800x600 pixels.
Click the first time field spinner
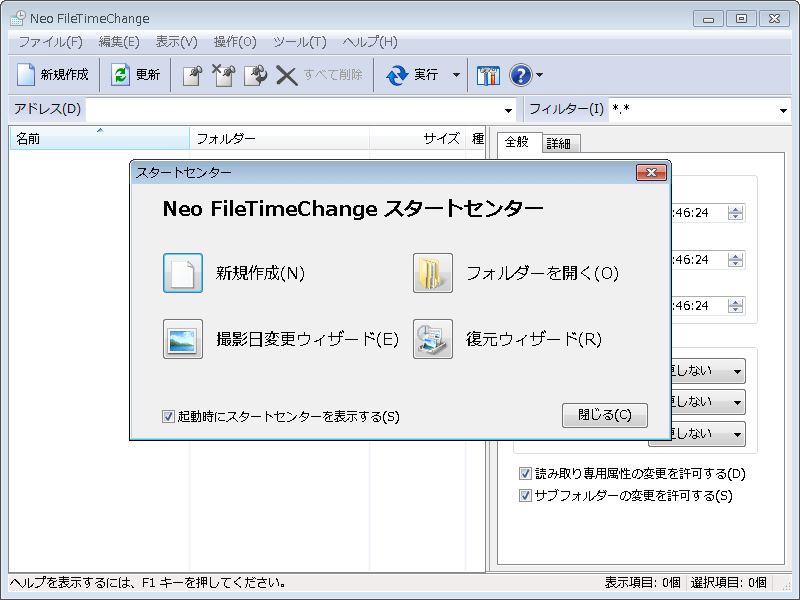coord(735,213)
